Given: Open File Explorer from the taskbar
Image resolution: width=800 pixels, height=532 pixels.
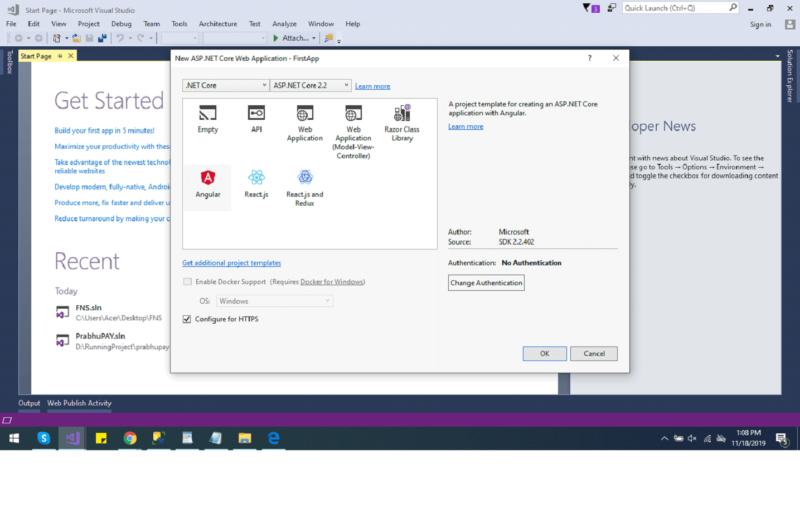Looking at the screenshot, I should (245, 438).
